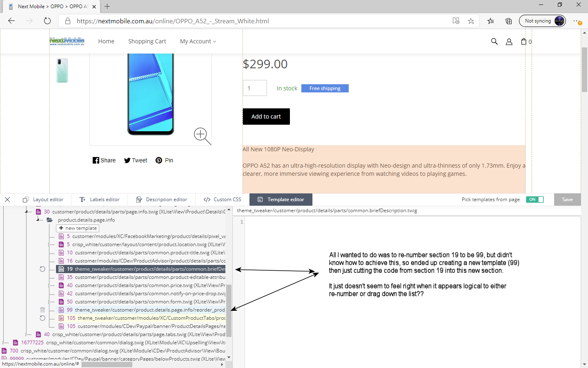This screenshot has height=368, width=588.
Task: Switch to Labels editor tab
Action: 100,200
